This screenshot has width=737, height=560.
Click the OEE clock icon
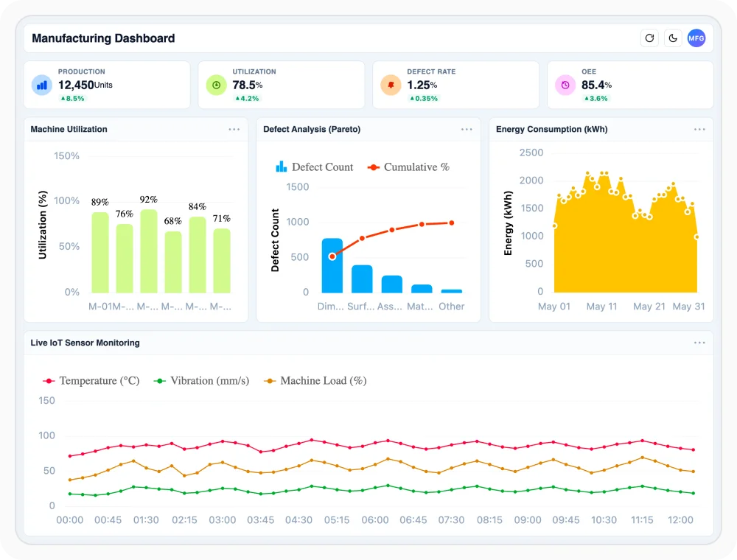(x=565, y=85)
